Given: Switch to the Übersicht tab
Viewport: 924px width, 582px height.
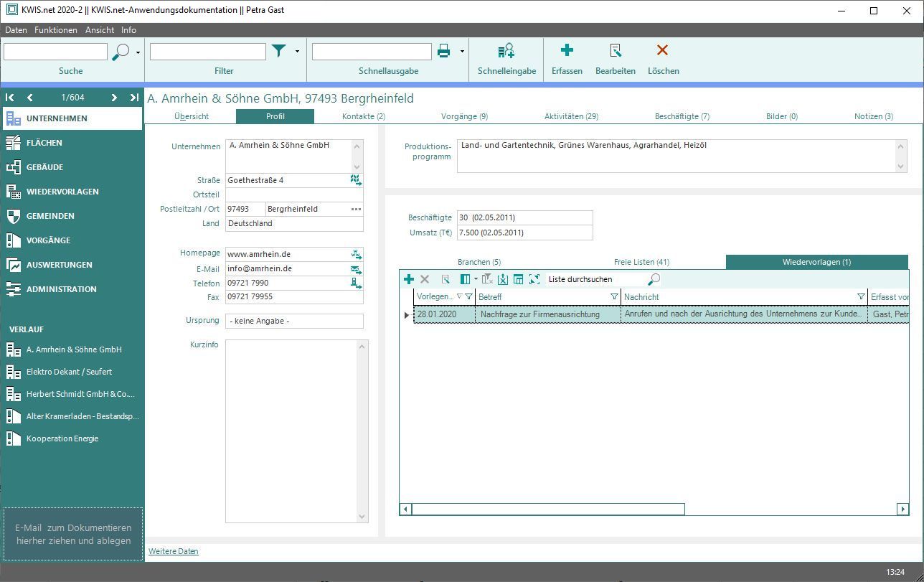Looking at the screenshot, I should click(192, 116).
